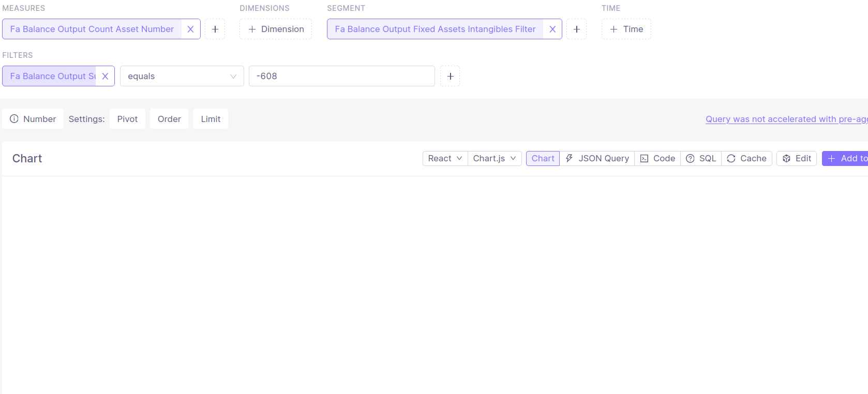Remove the Fixed Assets Intangibles Filter segment
This screenshot has height=394, width=868.
552,29
